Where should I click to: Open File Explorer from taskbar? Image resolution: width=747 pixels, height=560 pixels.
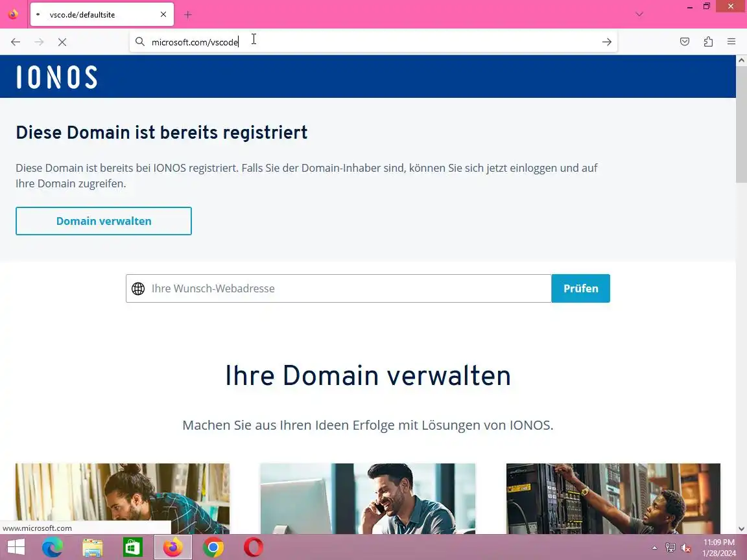[x=93, y=547]
